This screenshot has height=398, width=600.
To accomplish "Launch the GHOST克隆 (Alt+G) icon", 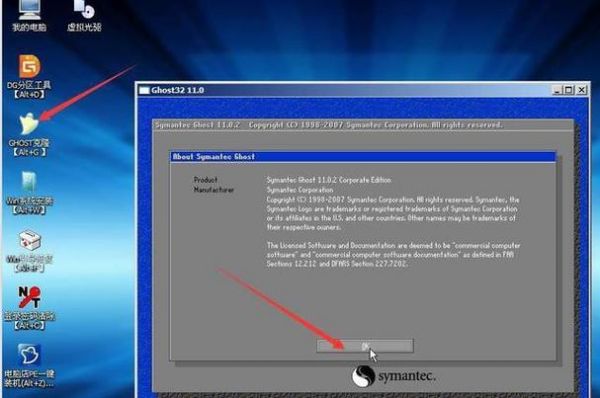I will click(29, 134).
